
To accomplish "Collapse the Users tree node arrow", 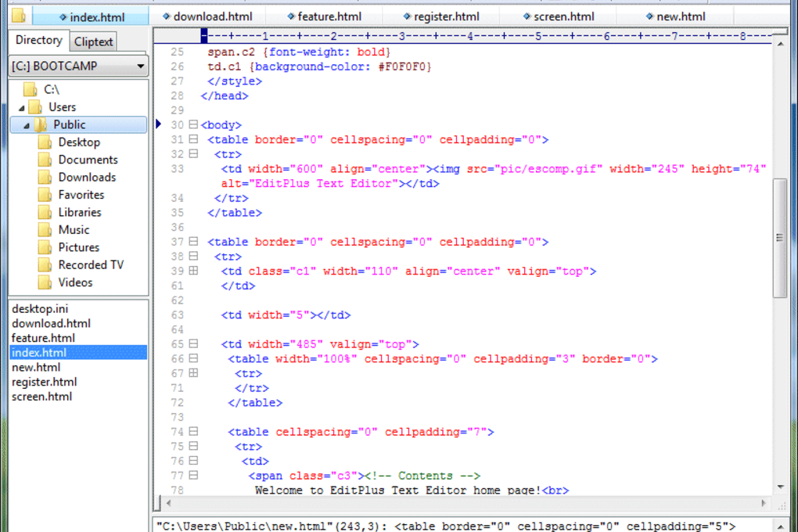I will tap(21, 108).
